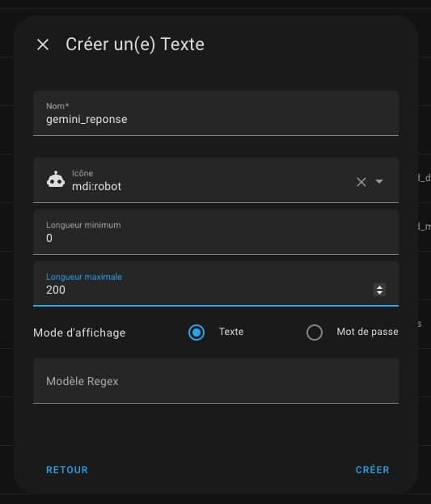The height and width of the screenshot is (504, 431).
Task: Click the Texte radio label
Action: (231, 332)
